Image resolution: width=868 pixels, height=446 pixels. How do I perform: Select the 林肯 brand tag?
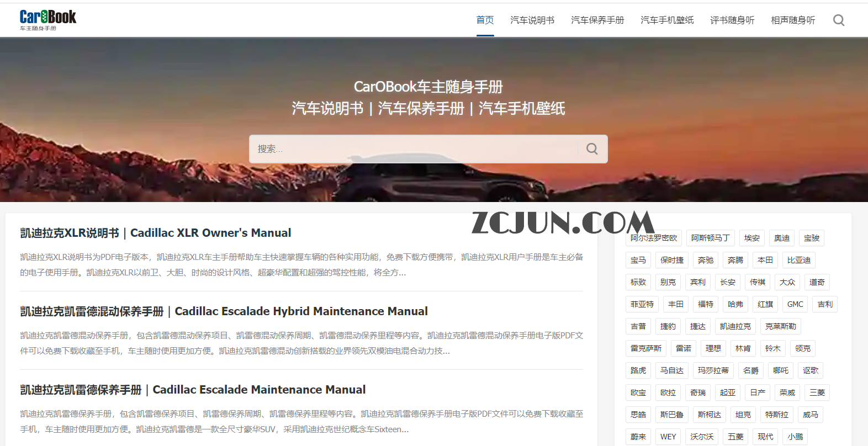tap(743, 348)
